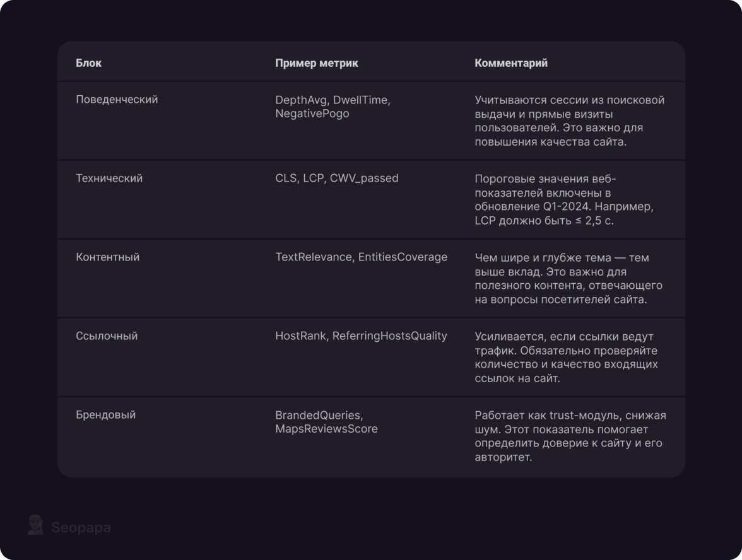Select the "Пример метрик" column header
The width and height of the screenshot is (742, 560).
[317, 63]
